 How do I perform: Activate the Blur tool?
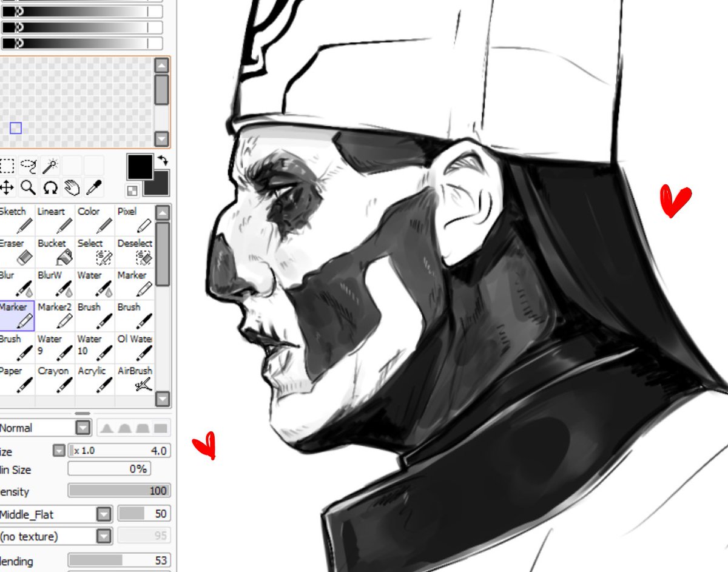point(16,284)
